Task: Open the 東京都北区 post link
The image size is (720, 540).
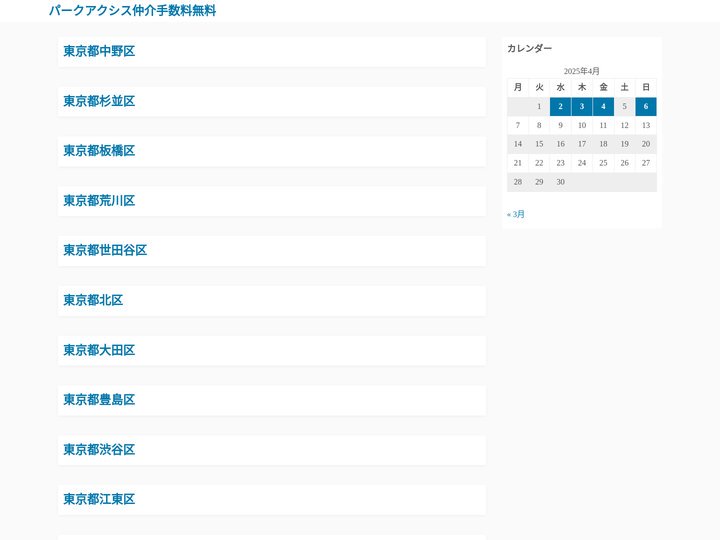Action: point(93,300)
